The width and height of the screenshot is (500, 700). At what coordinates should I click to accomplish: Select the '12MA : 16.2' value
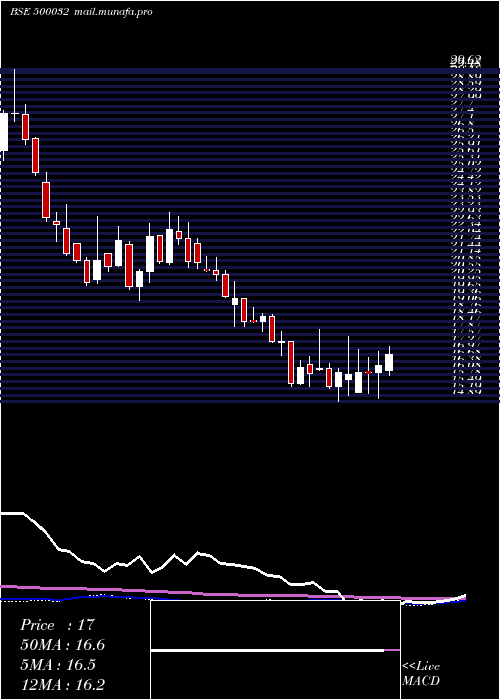(63, 685)
